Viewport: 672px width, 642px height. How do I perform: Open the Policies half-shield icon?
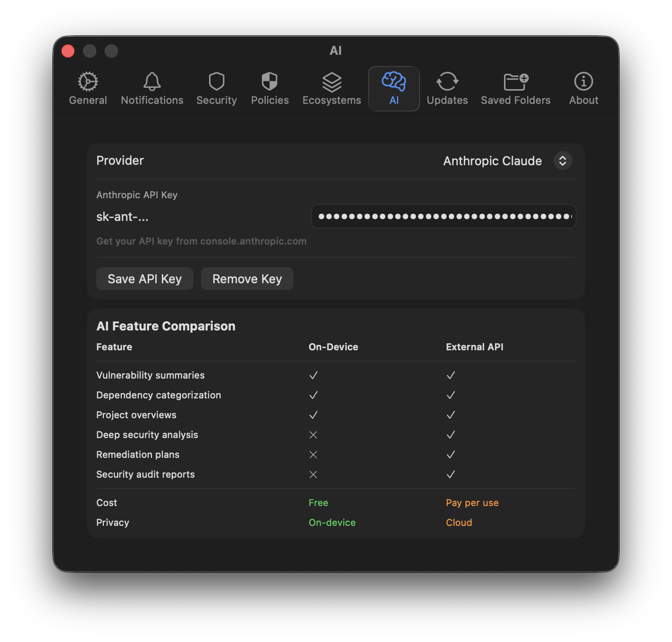pos(269,82)
